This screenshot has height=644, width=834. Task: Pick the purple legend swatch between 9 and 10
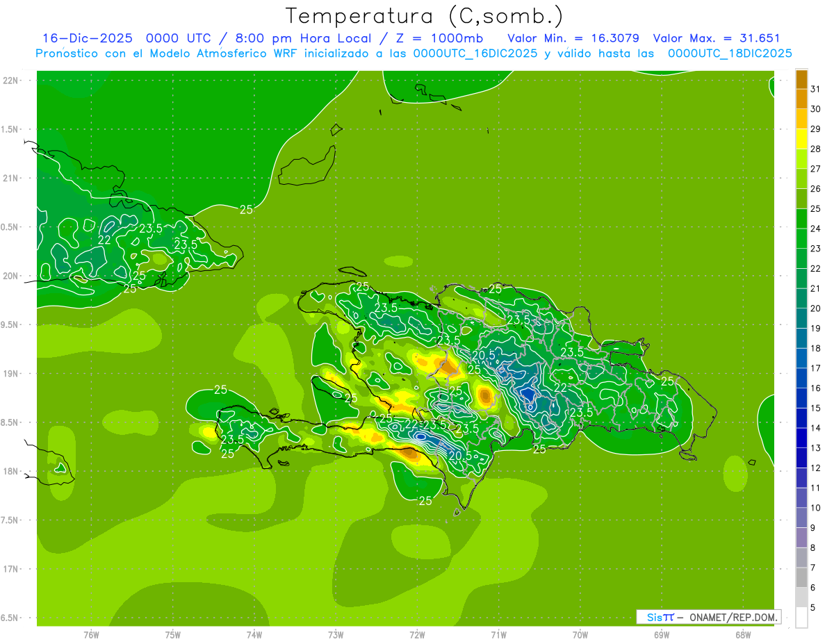pyautogui.click(x=801, y=518)
